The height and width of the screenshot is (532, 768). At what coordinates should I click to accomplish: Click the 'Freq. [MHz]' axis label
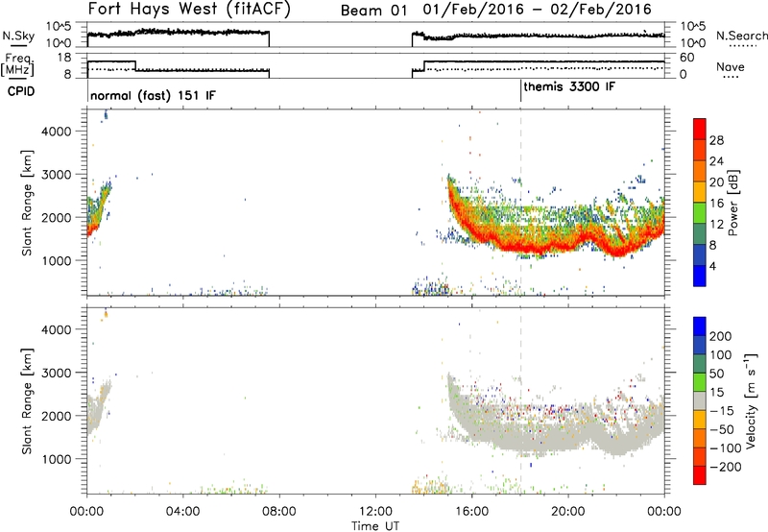click(x=18, y=64)
